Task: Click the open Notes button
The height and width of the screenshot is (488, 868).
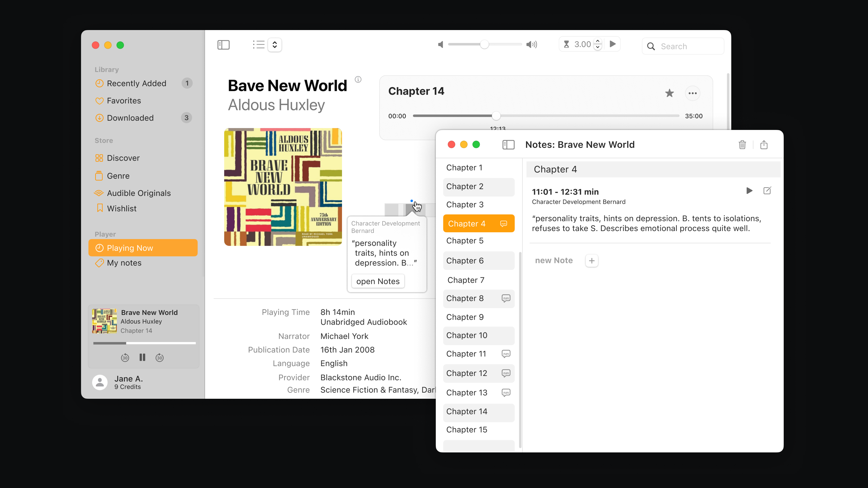Action: coord(378,281)
